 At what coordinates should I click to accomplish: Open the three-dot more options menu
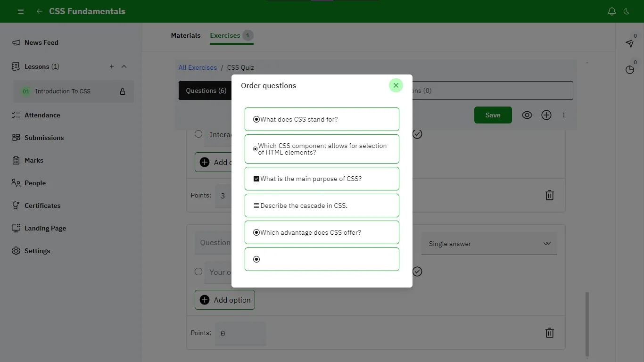564,115
